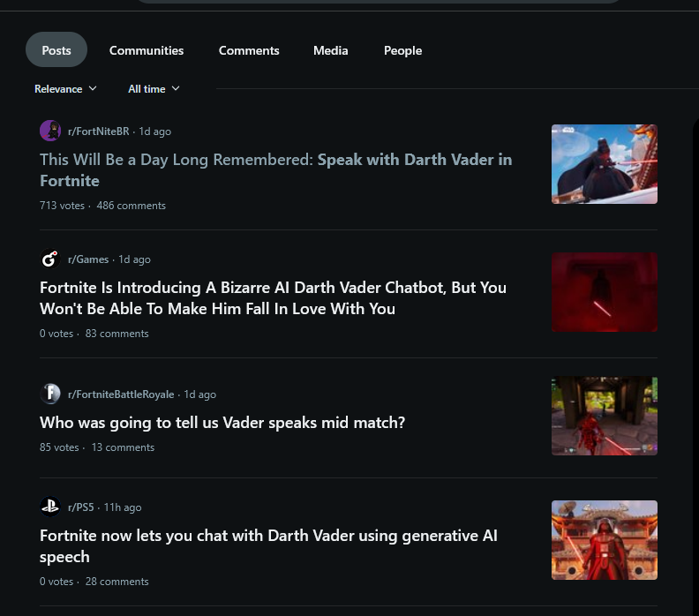Open the Relevance sort dropdown
699x616 pixels.
(65, 89)
